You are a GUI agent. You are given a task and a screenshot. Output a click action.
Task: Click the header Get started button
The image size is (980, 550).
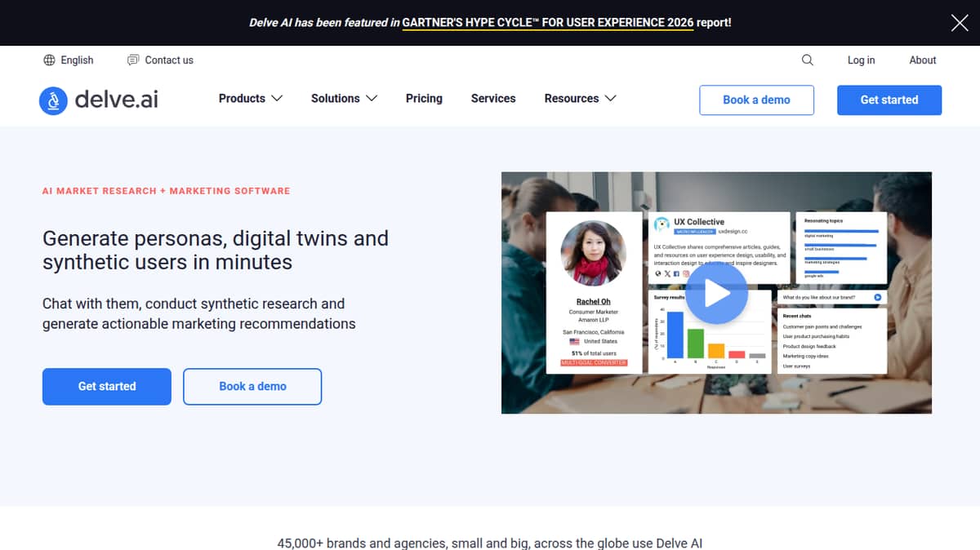tap(889, 100)
